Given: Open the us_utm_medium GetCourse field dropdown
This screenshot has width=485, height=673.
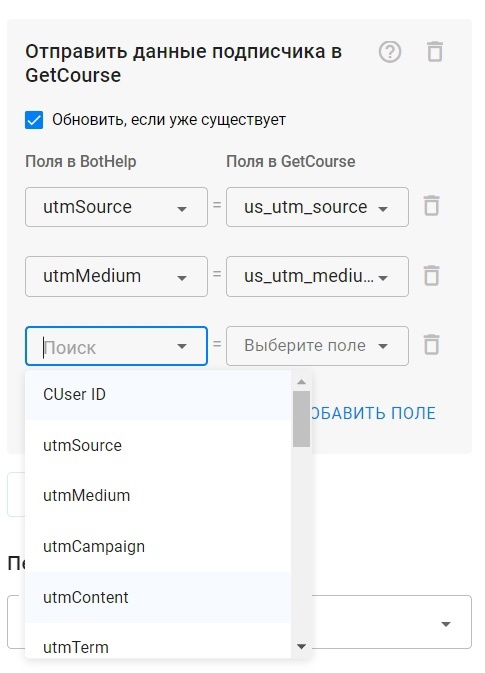Looking at the screenshot, I should coord(317,276).
